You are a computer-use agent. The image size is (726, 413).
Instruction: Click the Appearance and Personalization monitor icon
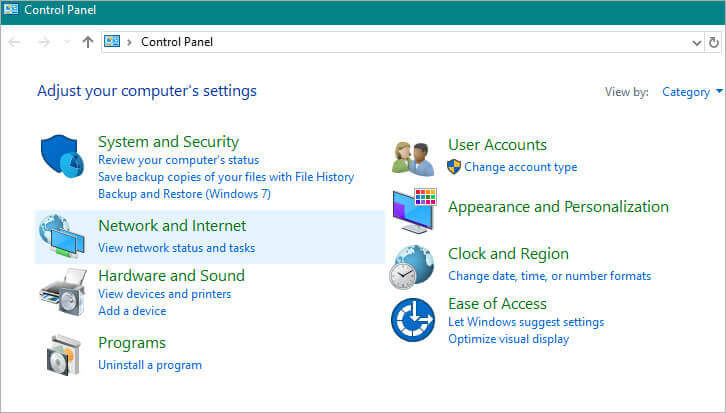click(x=414, y=211)
